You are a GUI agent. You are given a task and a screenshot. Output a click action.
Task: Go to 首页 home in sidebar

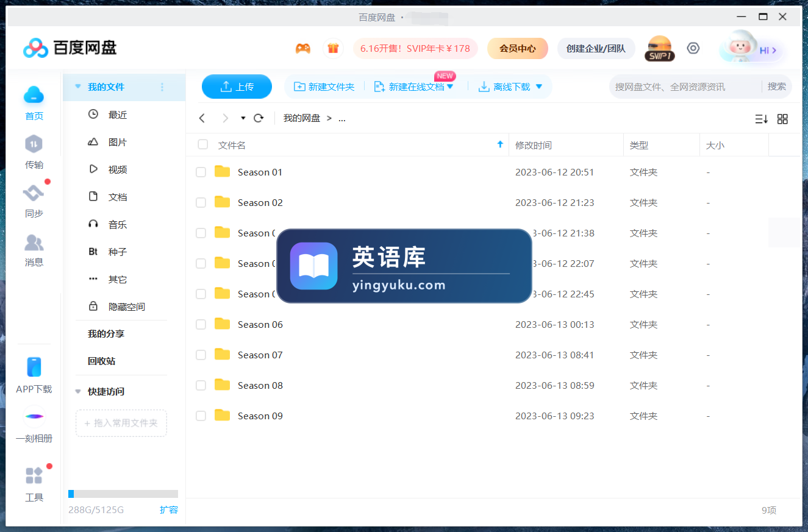click(x=34, y=102)
